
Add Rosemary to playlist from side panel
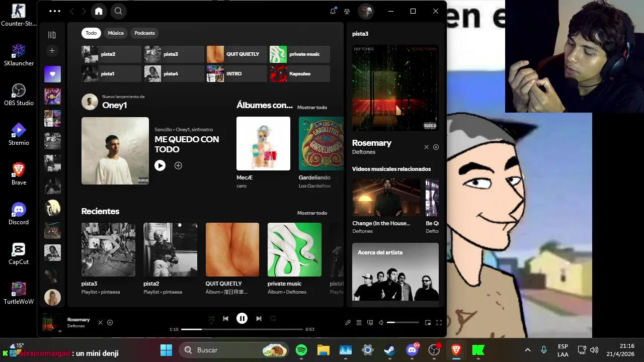[x=436, y=147]
